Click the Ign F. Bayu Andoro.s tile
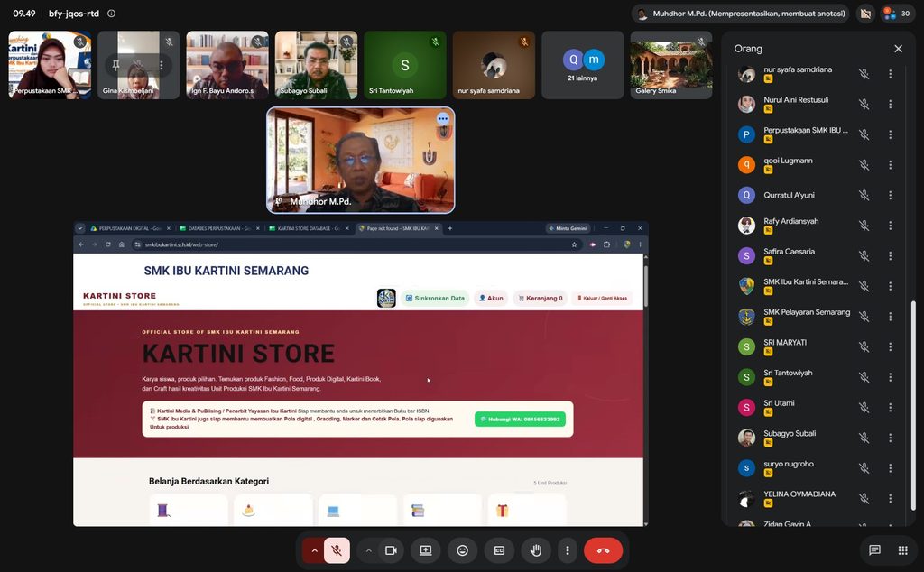The height and width of the screenshot is (572, 924). point(227,65)
